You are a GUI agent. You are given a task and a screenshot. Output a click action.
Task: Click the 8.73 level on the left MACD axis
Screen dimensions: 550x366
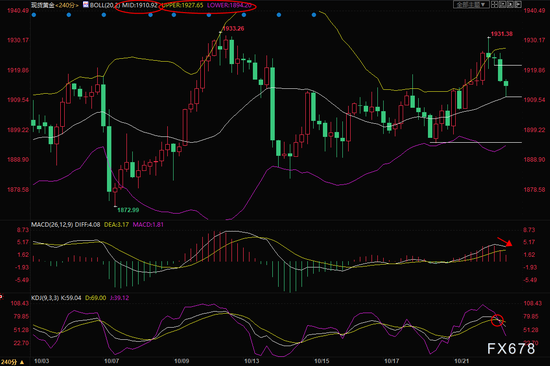tap(23, 230)
